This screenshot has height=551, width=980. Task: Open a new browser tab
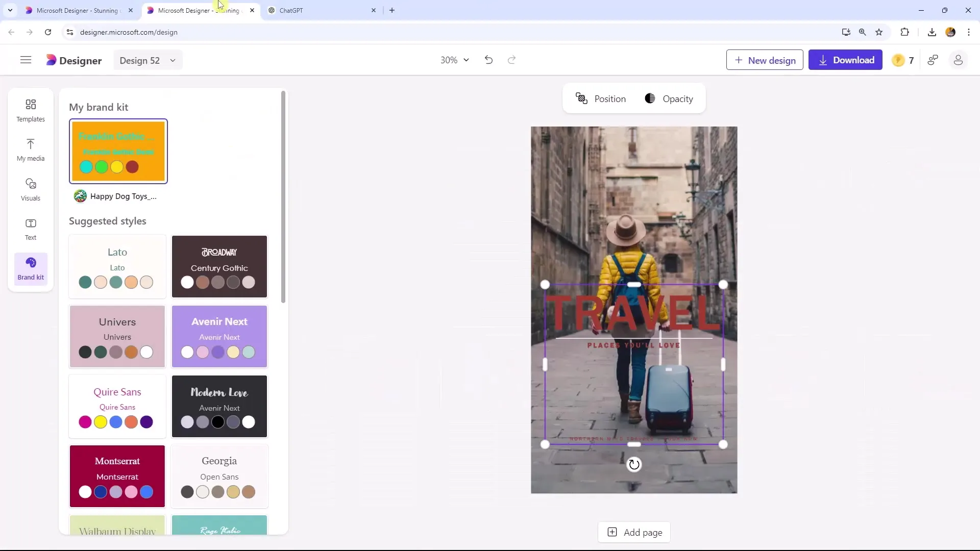pos(392,10)
